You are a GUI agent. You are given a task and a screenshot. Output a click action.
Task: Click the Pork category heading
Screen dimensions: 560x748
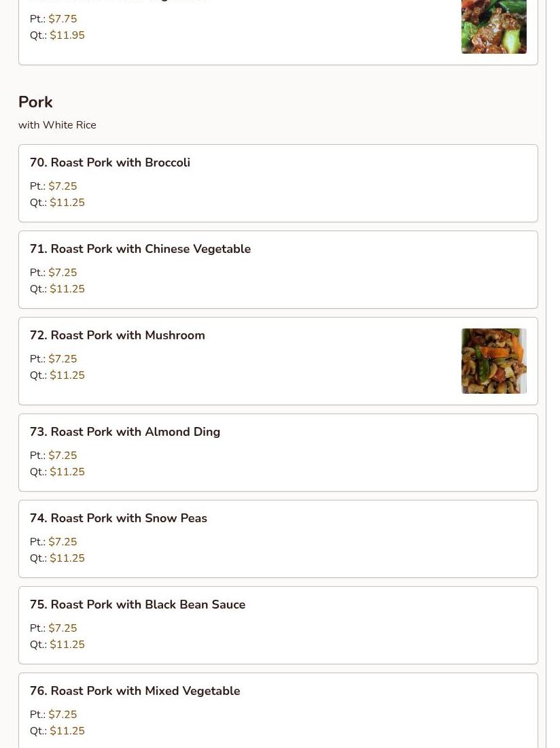click(35, 102)
